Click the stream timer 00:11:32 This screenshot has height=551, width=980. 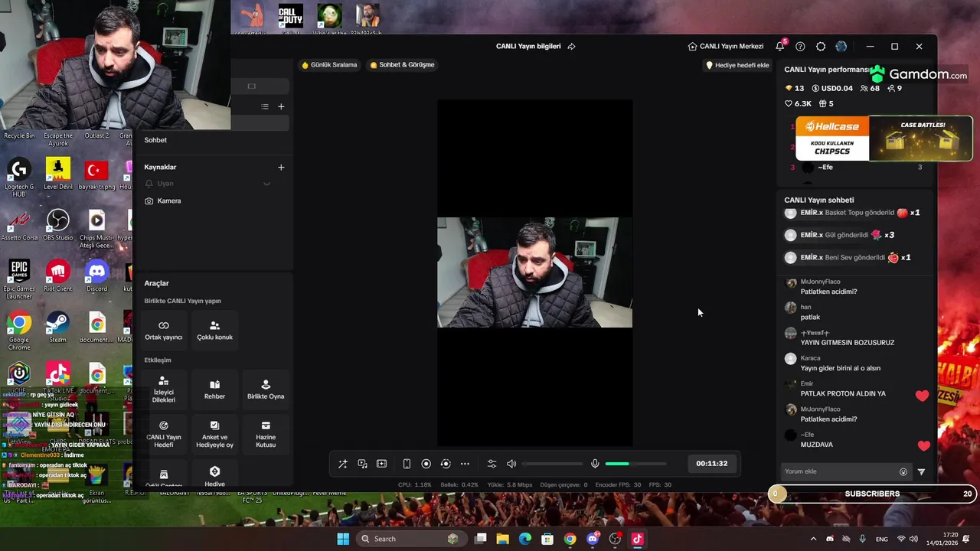(711, 464)
